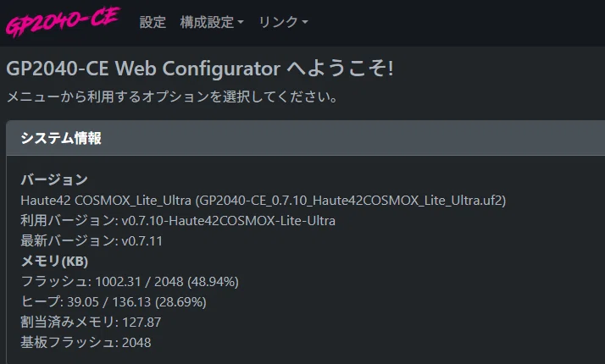The image size is (605, 364).
Task: Click the 割当済みメモリ 127.87 line
Action: pos(91,322)
